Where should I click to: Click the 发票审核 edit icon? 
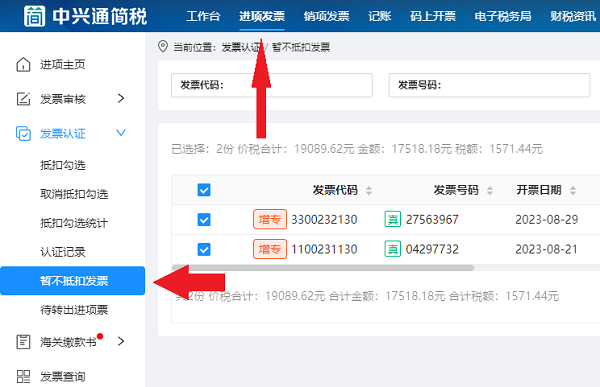23,99
